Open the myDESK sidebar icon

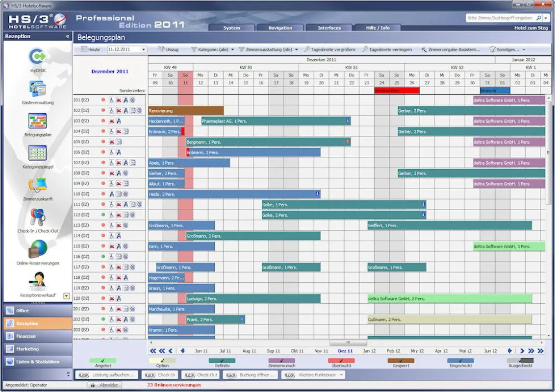coord(38,57)
